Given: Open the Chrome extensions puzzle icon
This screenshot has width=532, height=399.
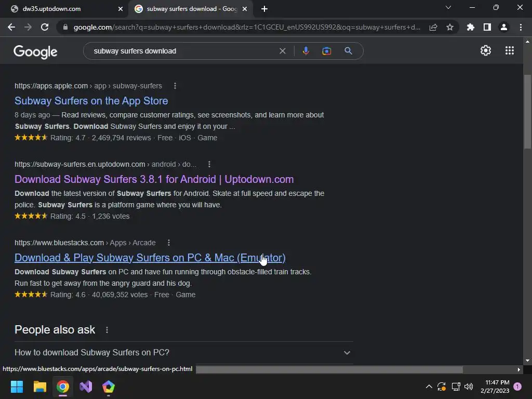Looking at the screenshot, I should [471, 27].
